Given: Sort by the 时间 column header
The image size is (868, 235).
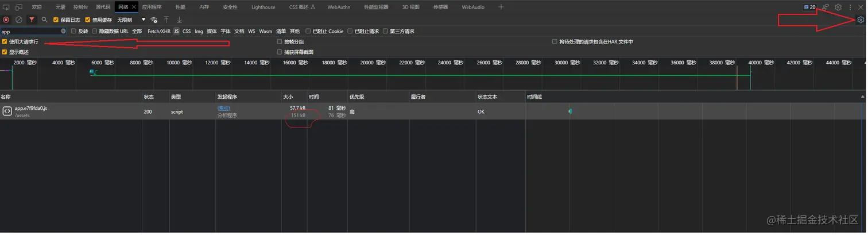Looking at the screenshot, I should coord(327,97).
